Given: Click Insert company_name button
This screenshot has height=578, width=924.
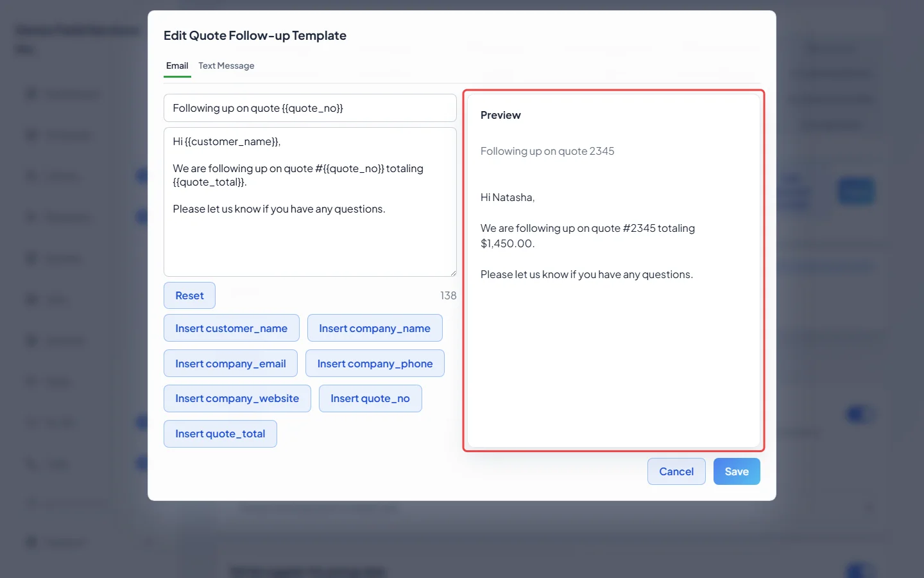Looking at the screenshot, I should pos(375,328).
